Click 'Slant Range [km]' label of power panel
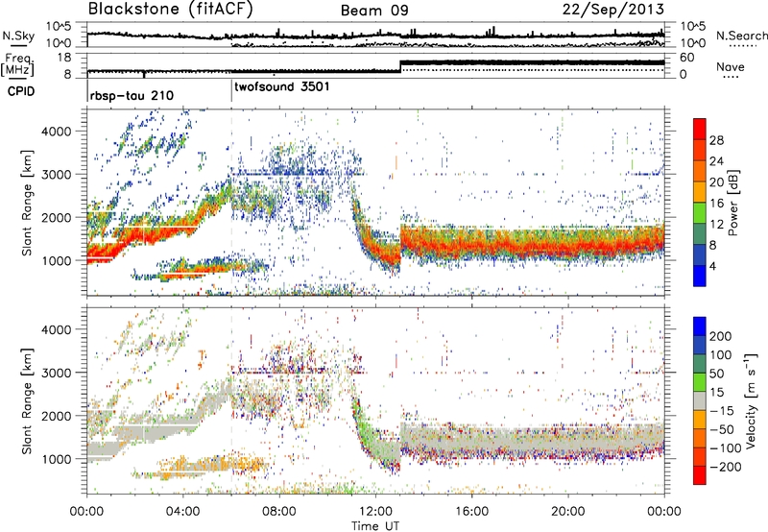The width and height of the screenshot is (768, 532). 27,203
